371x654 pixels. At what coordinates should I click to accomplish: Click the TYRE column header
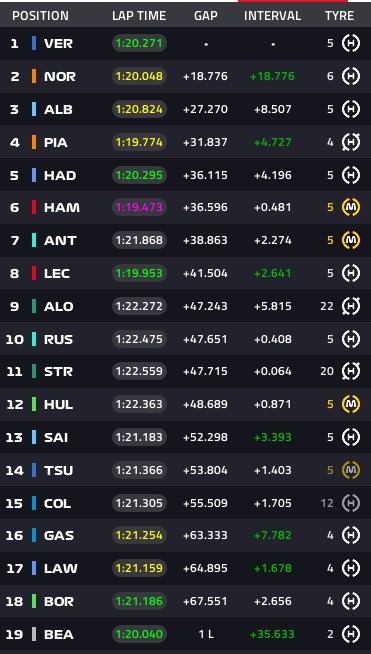point(340,16)
